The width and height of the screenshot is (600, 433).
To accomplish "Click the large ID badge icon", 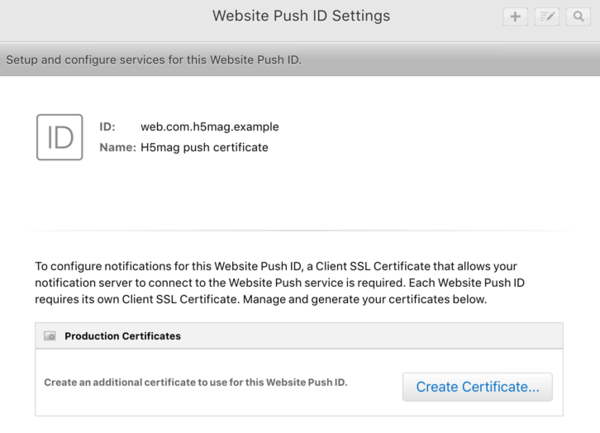I will point(60,137).
